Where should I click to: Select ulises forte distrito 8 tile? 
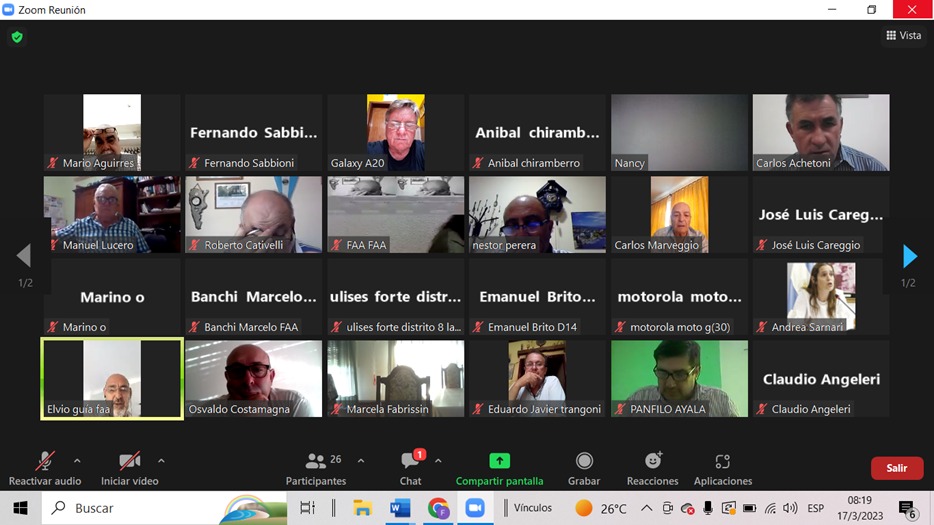(x=396, y=297)
